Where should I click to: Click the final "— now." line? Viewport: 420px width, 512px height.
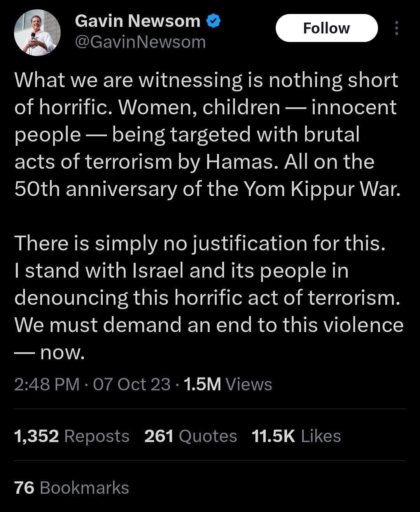click(x=49, y=352)
